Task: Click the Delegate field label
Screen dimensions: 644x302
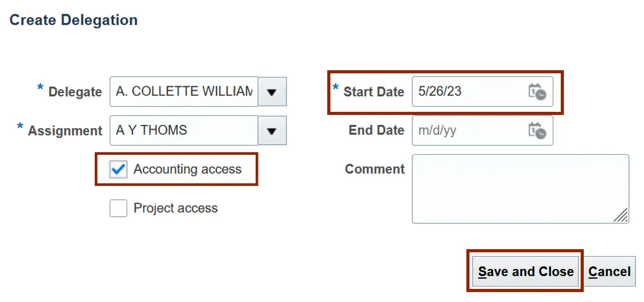Action: pos(75,92)
